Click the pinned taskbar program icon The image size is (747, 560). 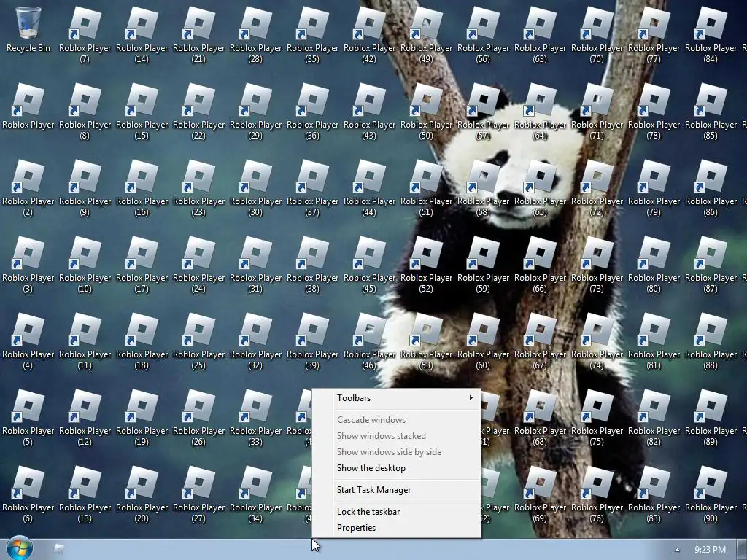coord(59,549)
